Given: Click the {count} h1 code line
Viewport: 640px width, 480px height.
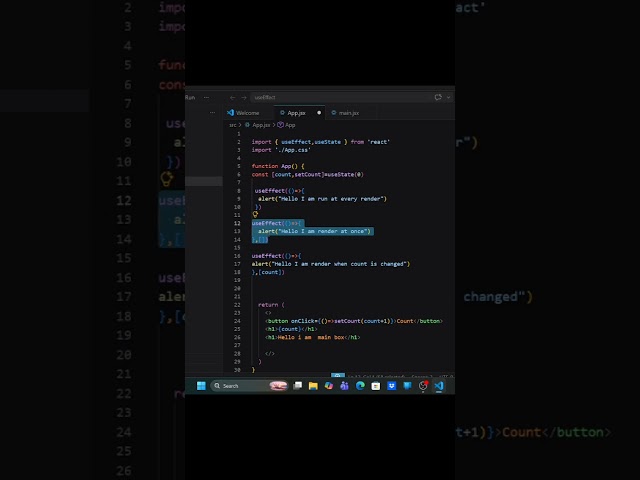Looking at the screenshot, I should (x=291, y=329).
